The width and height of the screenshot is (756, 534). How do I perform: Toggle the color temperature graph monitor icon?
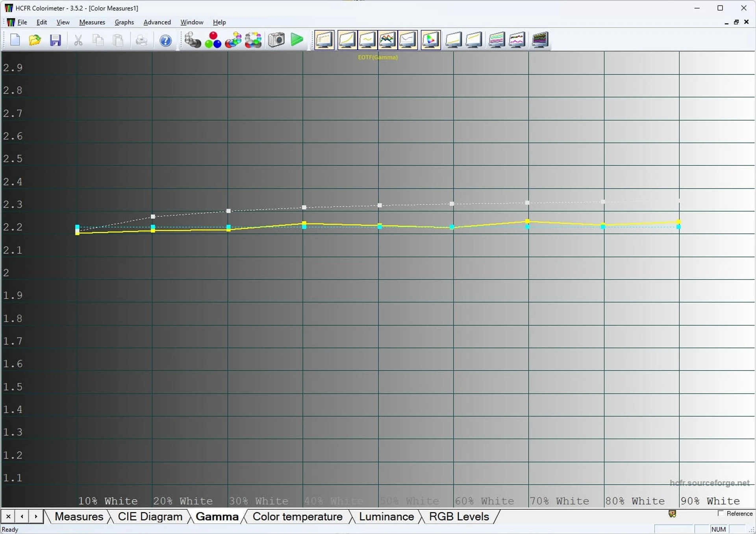tap(408, 40)
